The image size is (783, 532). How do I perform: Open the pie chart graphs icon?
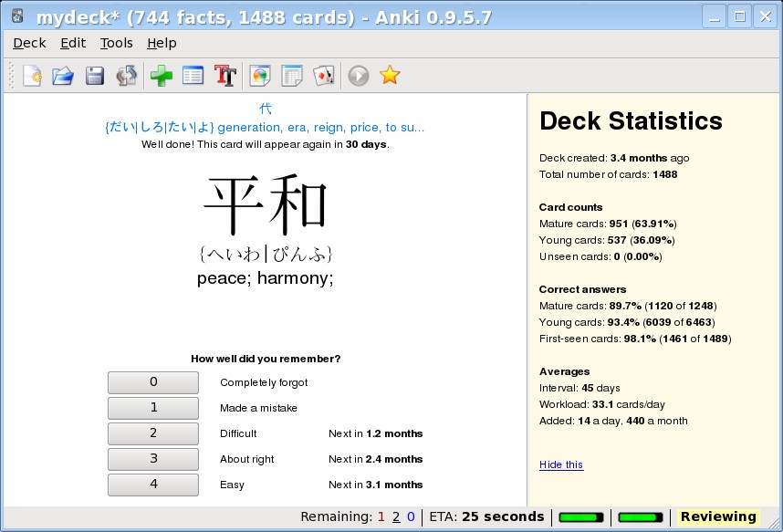[x=261, y=76]
